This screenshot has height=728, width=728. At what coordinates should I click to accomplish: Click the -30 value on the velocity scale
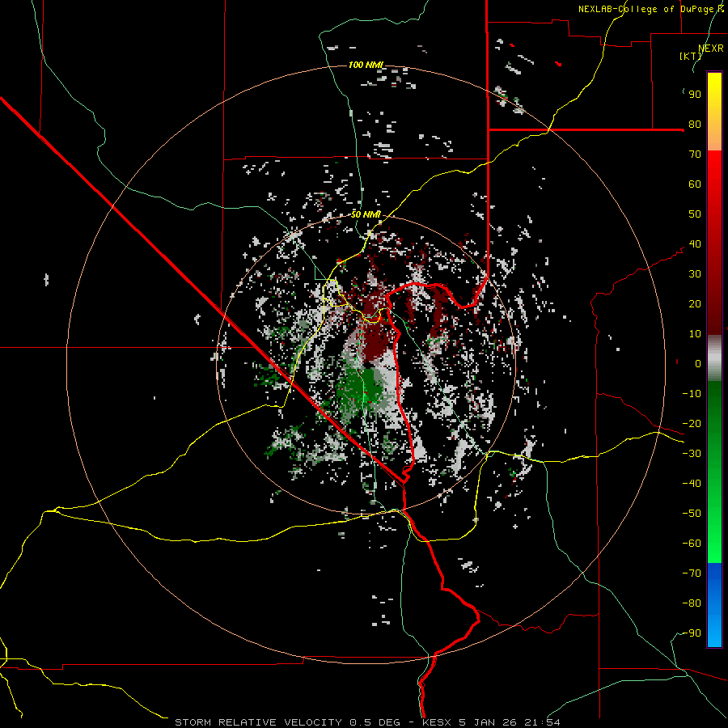692,454
